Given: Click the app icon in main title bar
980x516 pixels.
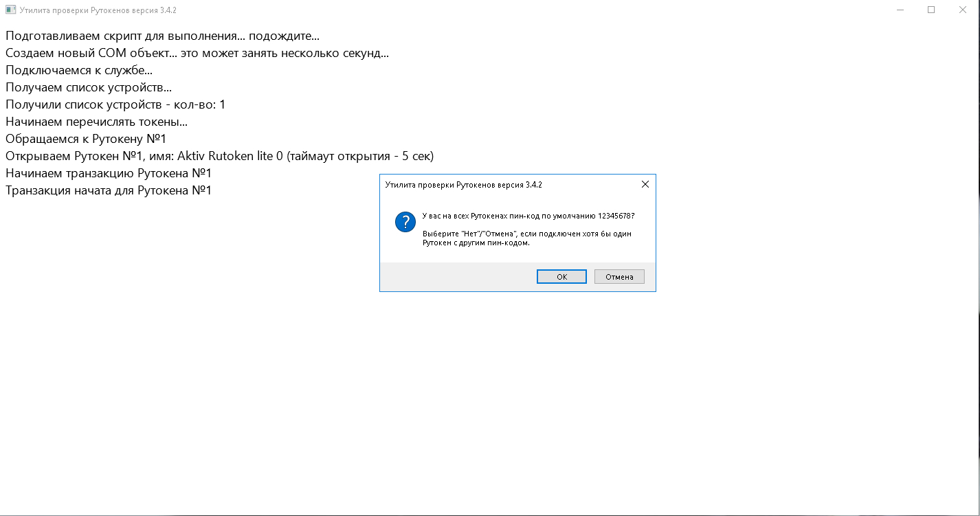Looking at the screenshot, I should (x=10, y=10).
